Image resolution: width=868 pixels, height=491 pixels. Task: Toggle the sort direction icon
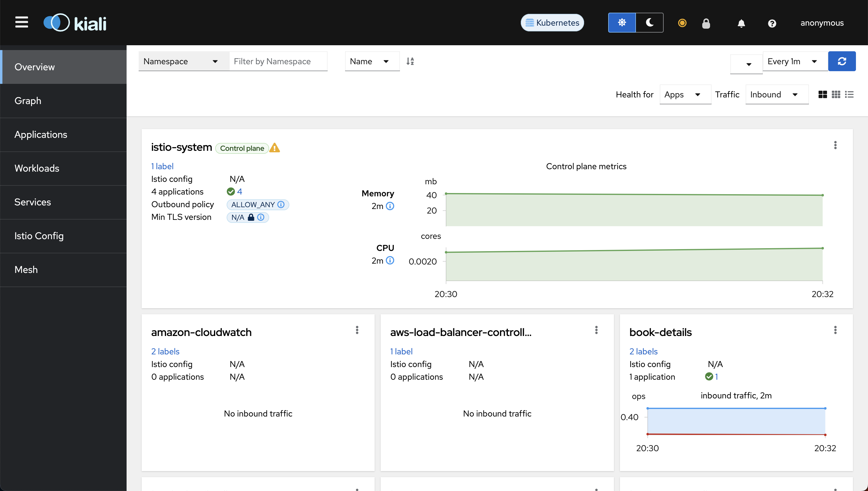(x=410, y=61)
